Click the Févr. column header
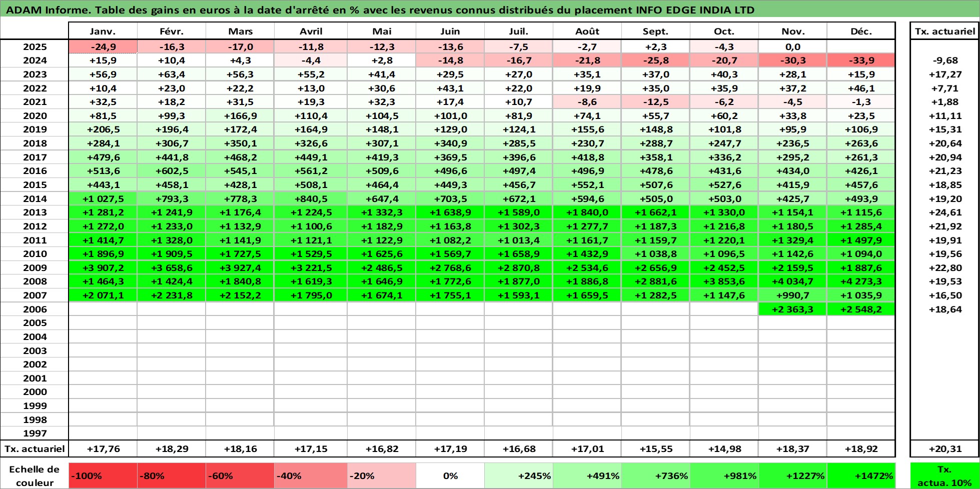This screenshot has height=489, width=980. point(172,31)
